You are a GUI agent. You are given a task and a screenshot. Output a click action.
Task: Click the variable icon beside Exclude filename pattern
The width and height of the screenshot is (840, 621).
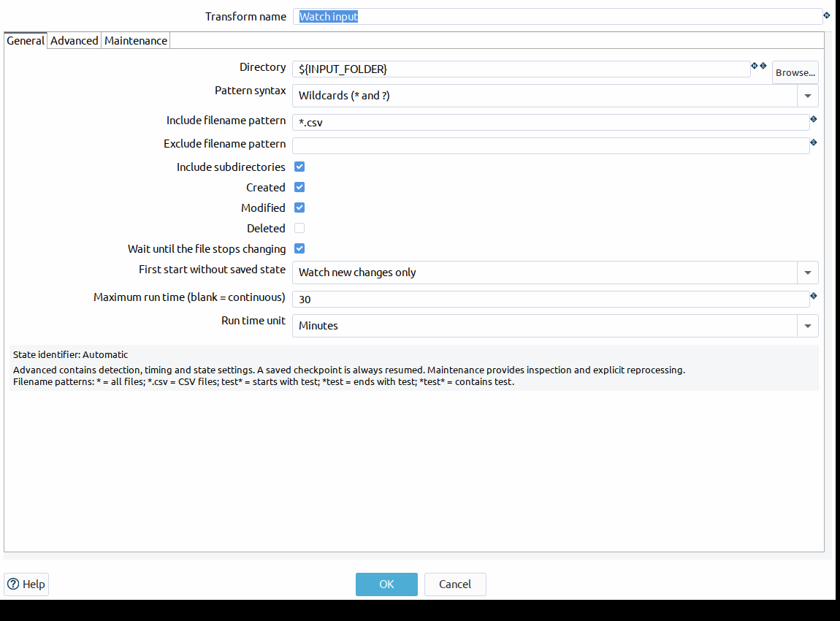813,142
